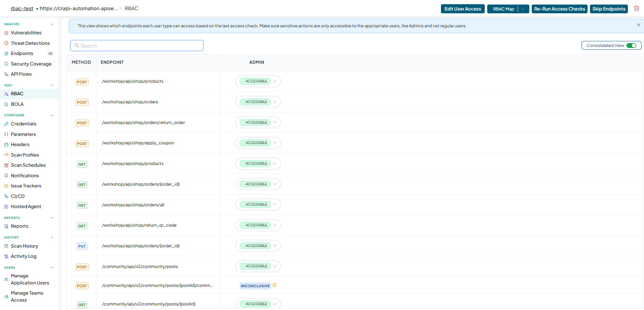Open access dropdown for GET /workshop/api/shop/products

(258, 164)
